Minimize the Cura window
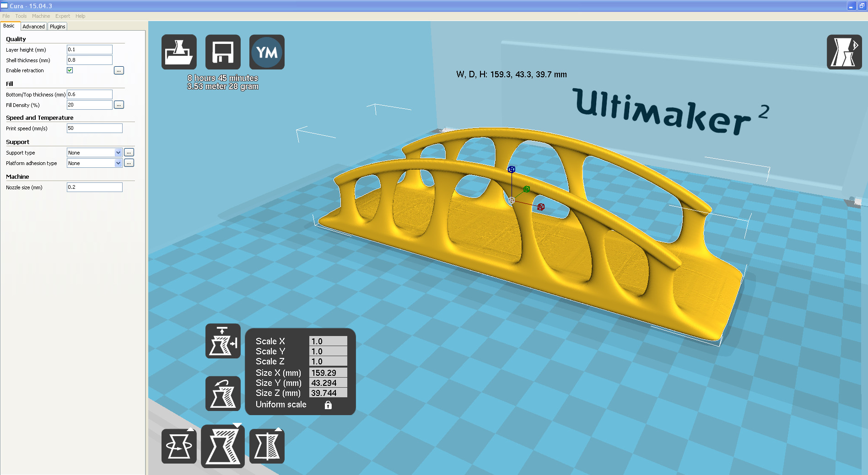The width and height of the screenshot is (868, 475). pyautogui.click(x=851, y=6)
